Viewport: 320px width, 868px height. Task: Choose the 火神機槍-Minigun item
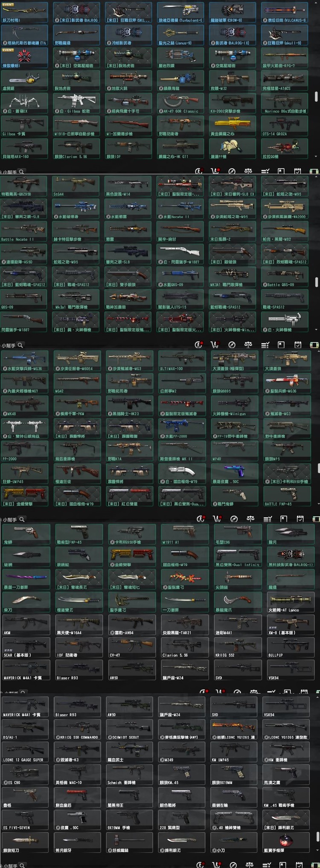pos(234,406)
